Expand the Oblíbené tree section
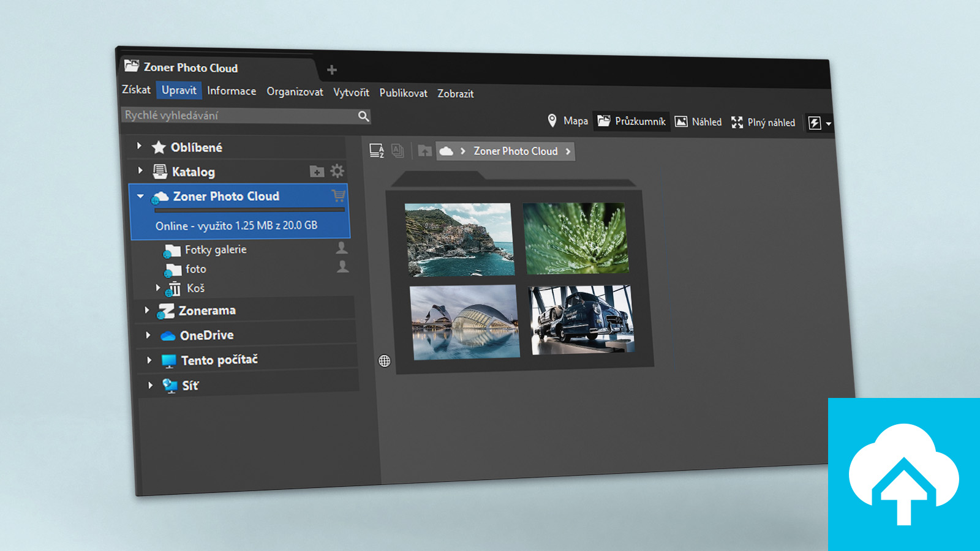Viewport: 980px width, 551px height. (x=139, y=146)
